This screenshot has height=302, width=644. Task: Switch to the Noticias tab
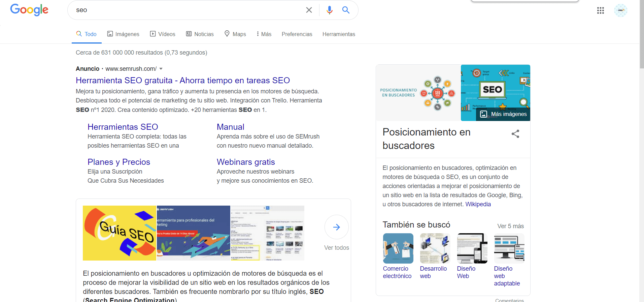point(200,34)
